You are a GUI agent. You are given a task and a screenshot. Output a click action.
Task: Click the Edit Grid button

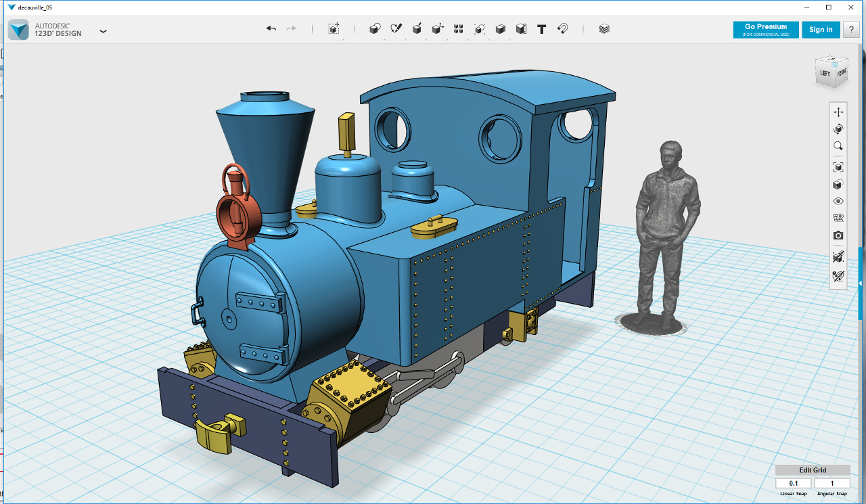click(x=813, y=470)
